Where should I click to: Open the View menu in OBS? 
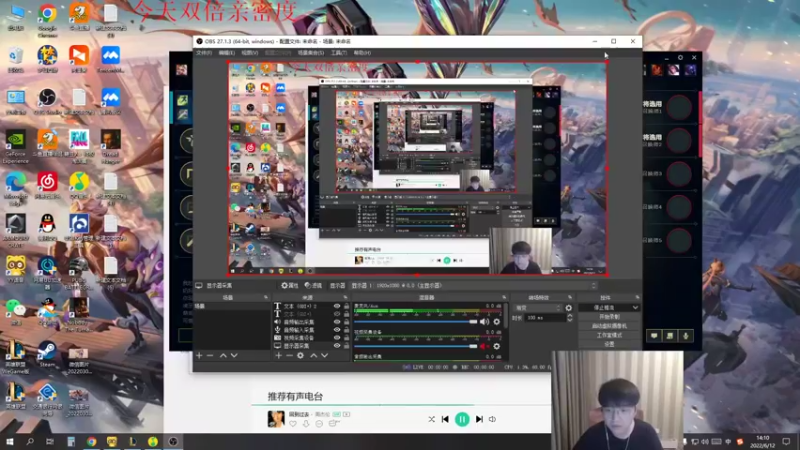coord(249,53)
